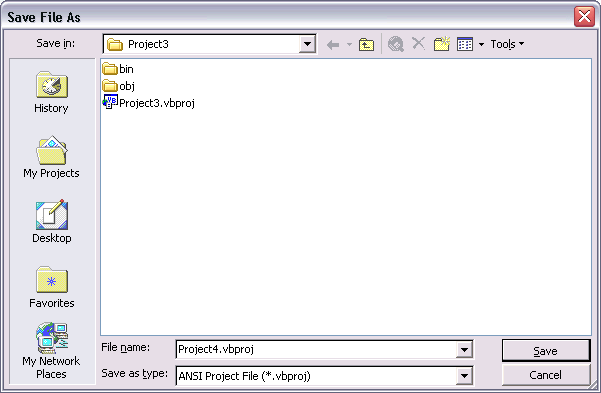Click the Project3 text in Save in box
The height and width of the screenshot is (393, 601).
[x=148, y=44]
